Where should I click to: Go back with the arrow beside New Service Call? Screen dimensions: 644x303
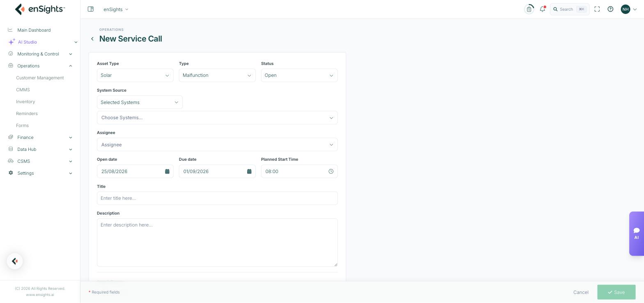pos(92,39)
